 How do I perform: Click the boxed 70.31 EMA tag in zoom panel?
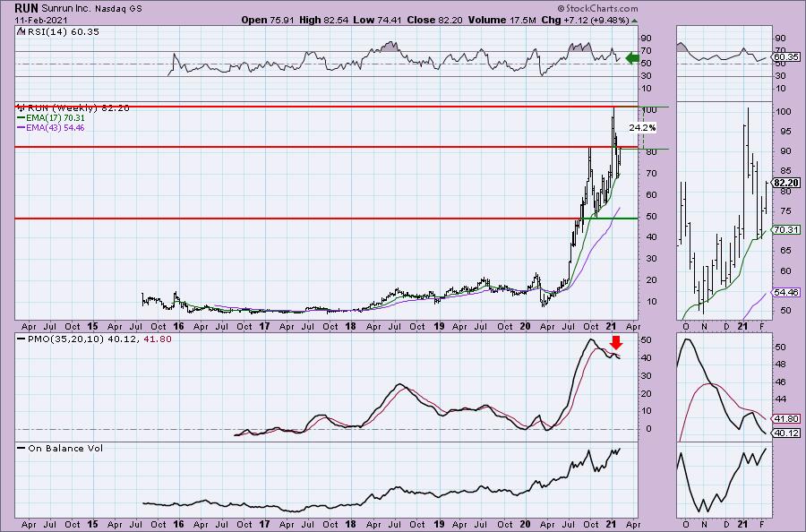coord(786,230)
